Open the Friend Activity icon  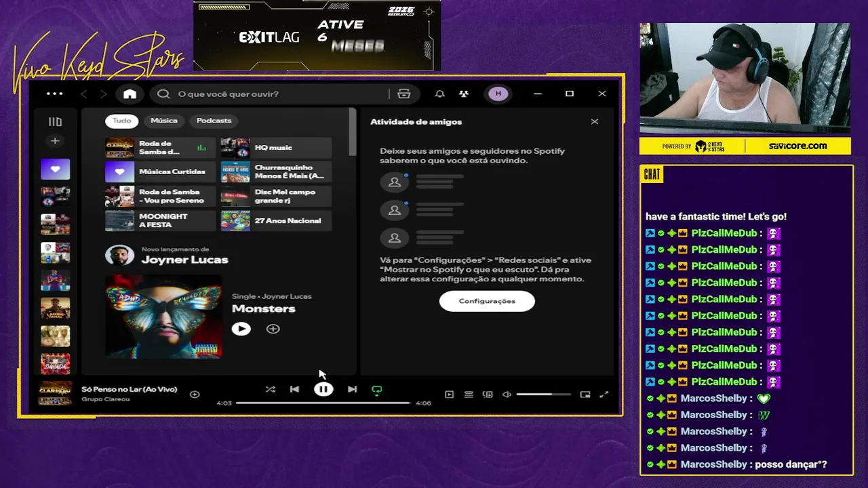coord(464,94)
